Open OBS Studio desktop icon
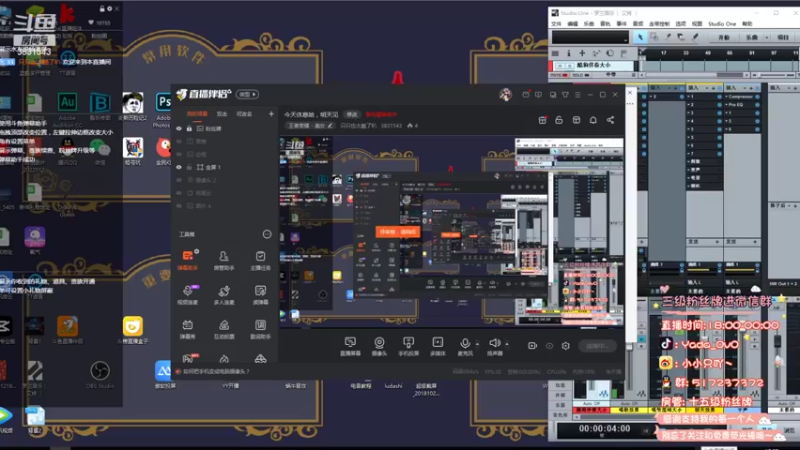This screenshot has height=450, width=800. (99, 375)
